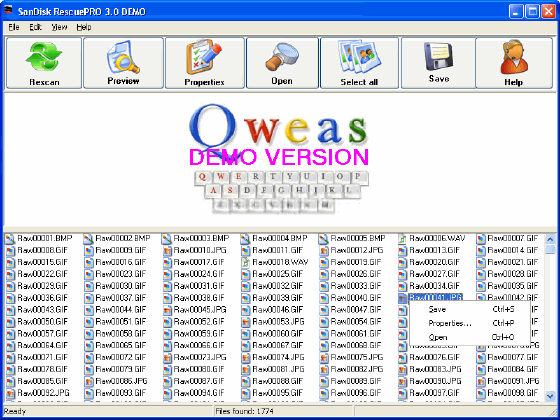Open the Help menu in menu bar

(x=84, y=27)
